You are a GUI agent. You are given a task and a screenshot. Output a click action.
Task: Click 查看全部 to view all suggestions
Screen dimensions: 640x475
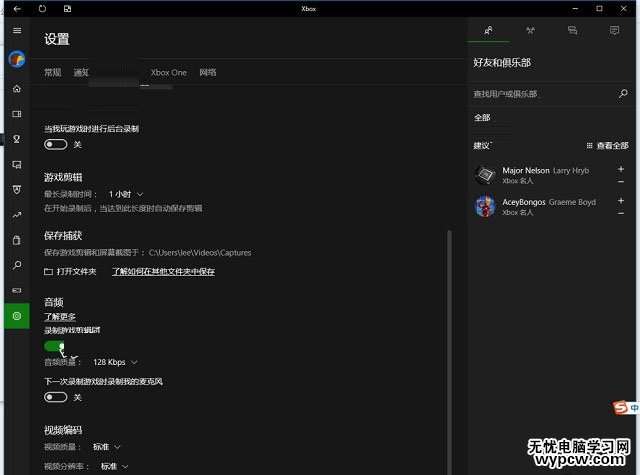point(607,146)
